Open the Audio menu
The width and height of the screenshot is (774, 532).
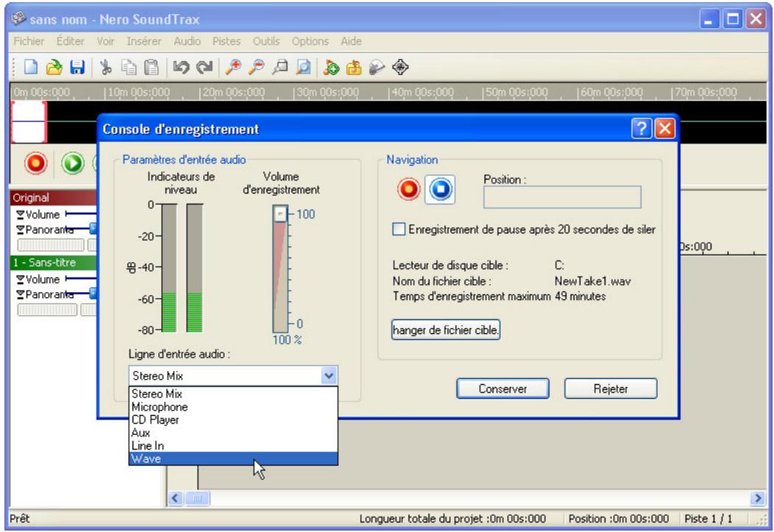pyautogui.click(x=187, y=41)
